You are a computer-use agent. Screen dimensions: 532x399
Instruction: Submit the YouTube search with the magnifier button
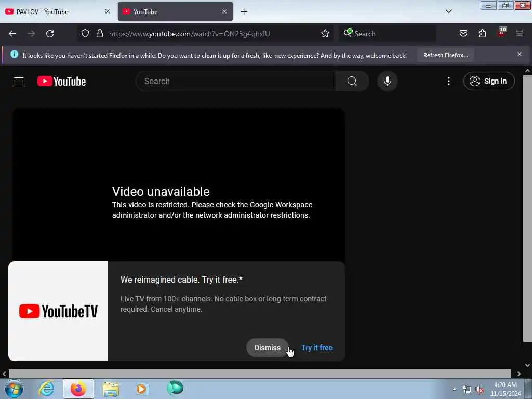coord(352,81)
